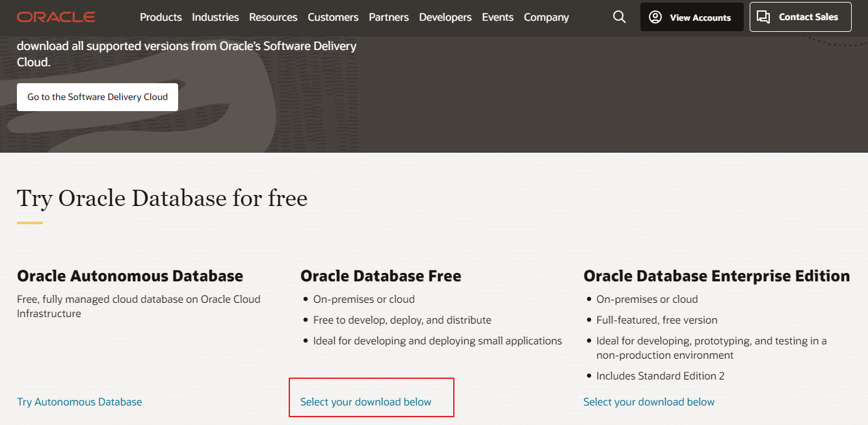Click the View Accounts button
The width and height of the screenshot is (868, 425).
click(692, 17)
